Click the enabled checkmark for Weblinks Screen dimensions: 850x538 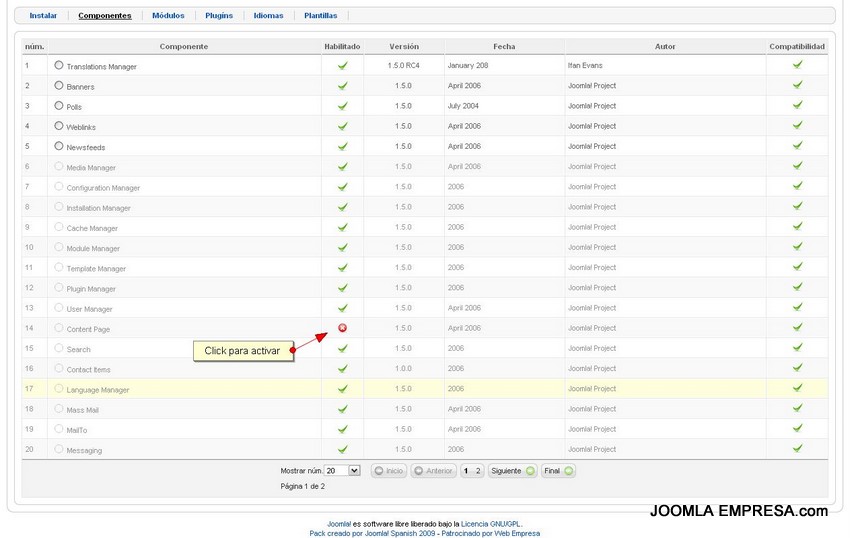coord(342,126)
